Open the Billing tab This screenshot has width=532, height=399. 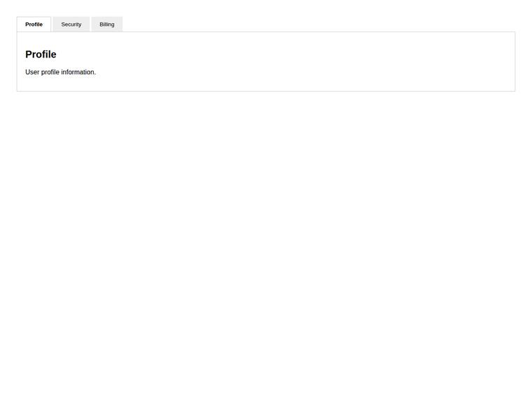(x=107, y=24)
